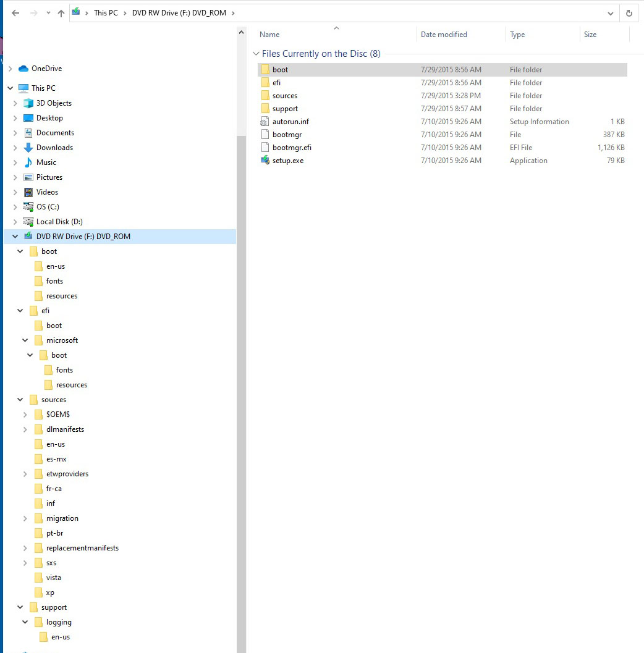The image size is (644, 653).
Task: Select the setup.exe application icon
Action: (265, 161)
